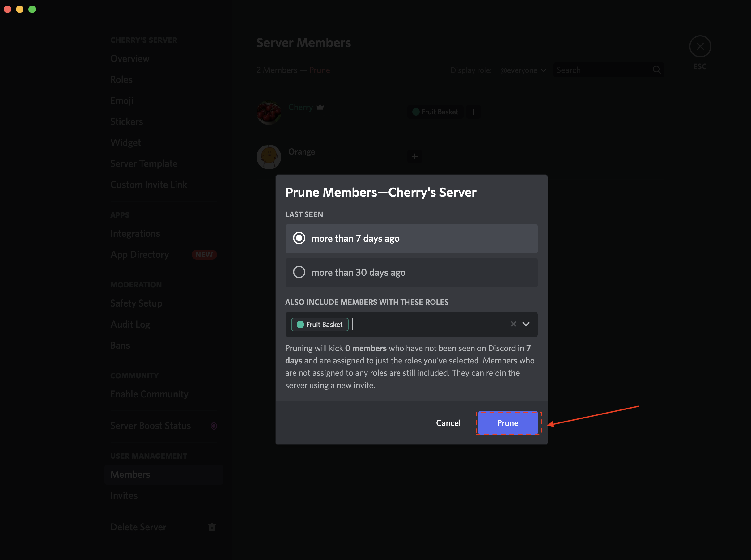This screenshot has width=751, height=560.
Task: Navigate to Audit Log settings
Action: point(130,324)
